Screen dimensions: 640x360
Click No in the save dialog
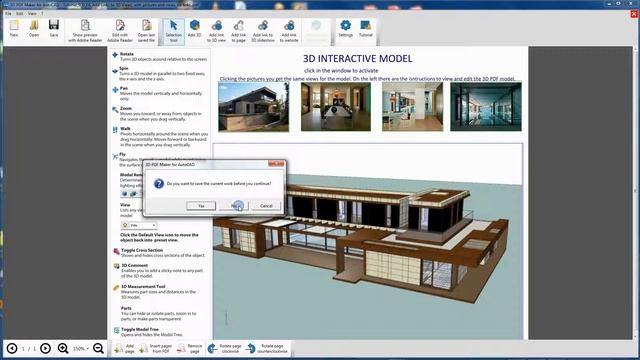click(234, 206)
